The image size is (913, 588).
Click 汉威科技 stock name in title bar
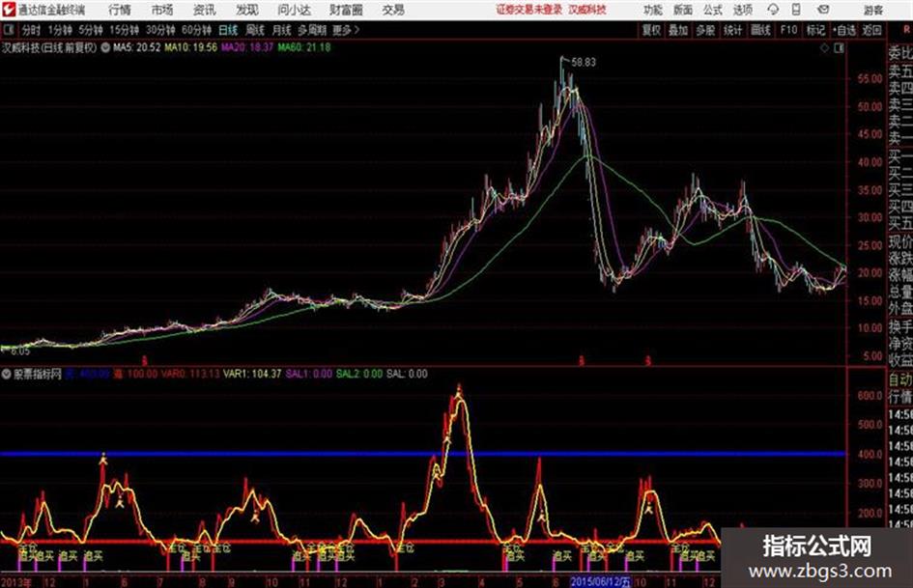587,10
